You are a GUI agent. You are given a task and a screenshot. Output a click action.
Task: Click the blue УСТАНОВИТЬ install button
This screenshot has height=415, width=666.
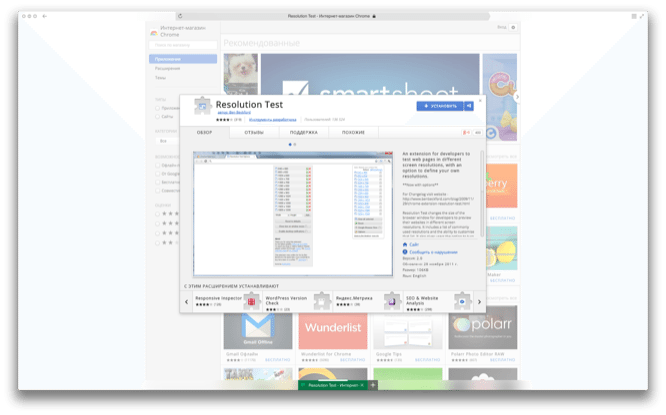click(440, 106)
